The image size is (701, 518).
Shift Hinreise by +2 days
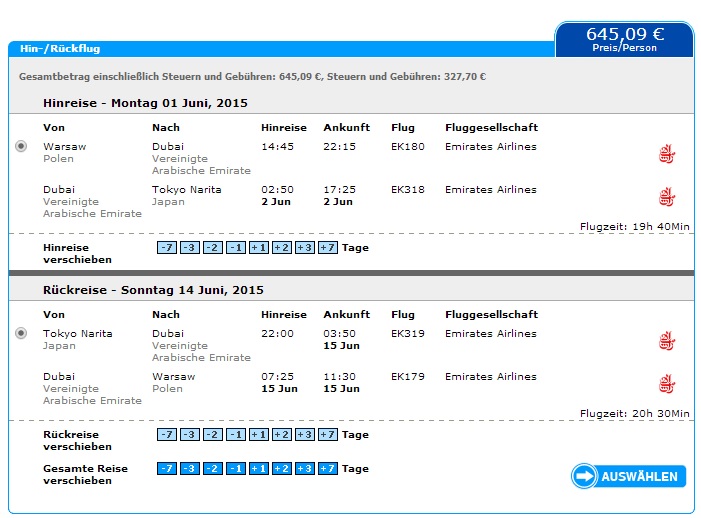click(282, 248)
